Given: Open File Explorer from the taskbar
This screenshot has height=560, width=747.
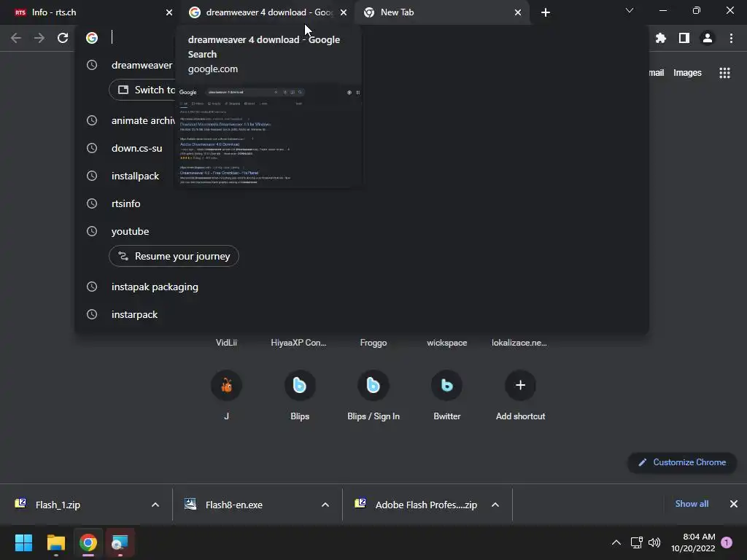Looking at the screenshot, I should pos(55,542).
